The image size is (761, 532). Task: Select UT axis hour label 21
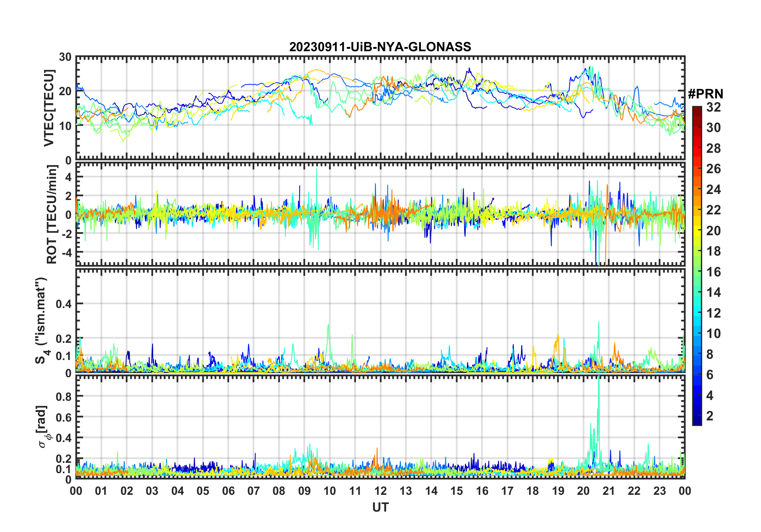(x=609, y=491)
